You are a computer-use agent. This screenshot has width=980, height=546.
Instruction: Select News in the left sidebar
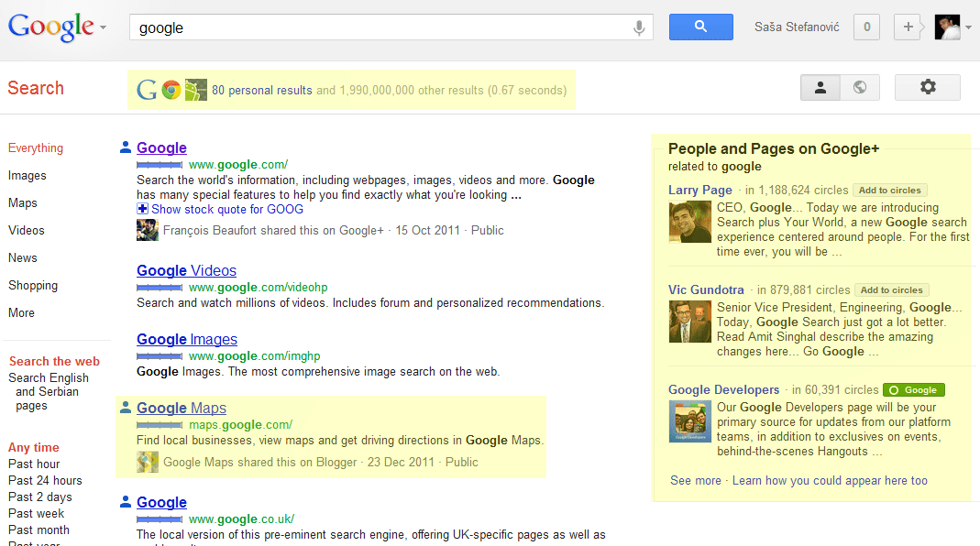[23, 258]
